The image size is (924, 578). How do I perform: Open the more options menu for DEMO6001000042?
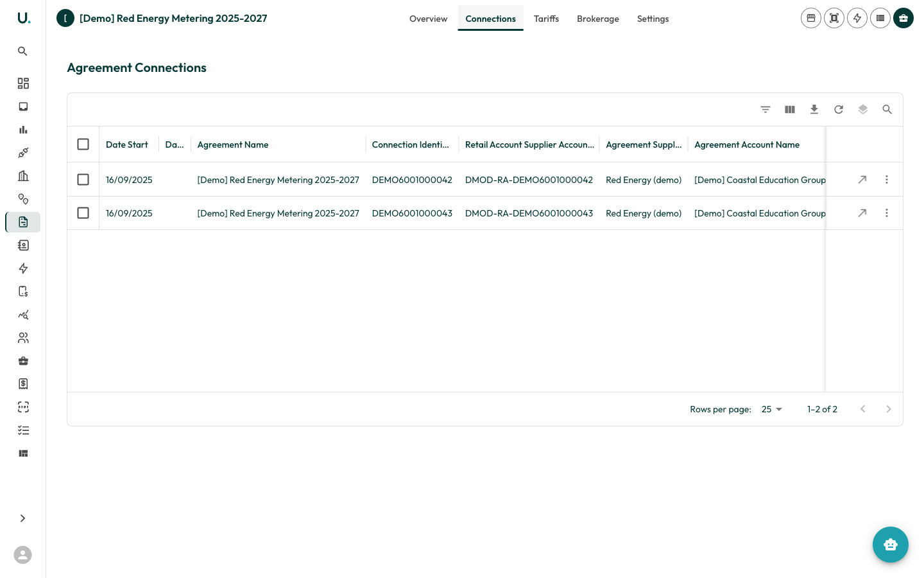pyautogui.click(x=887, y=180)
